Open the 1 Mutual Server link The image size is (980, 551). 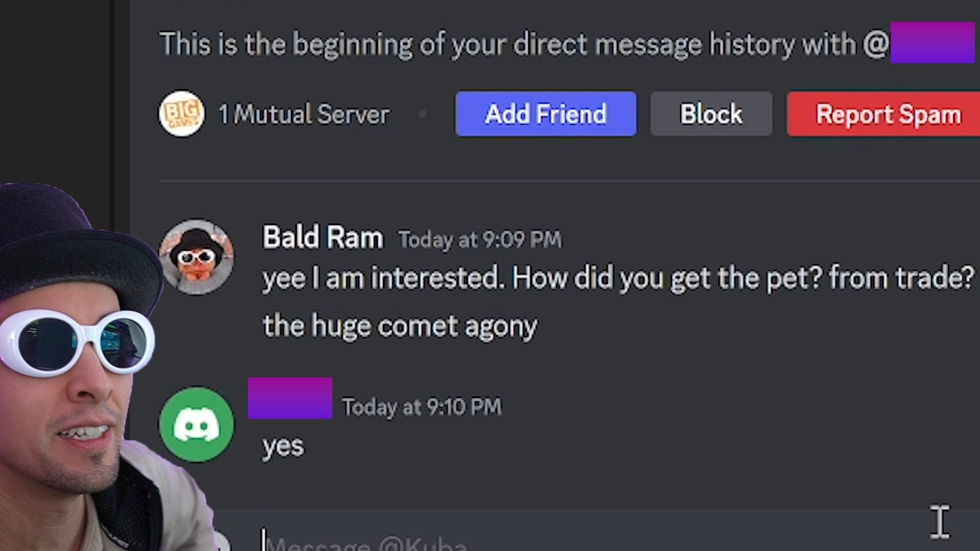pos(304,115)
